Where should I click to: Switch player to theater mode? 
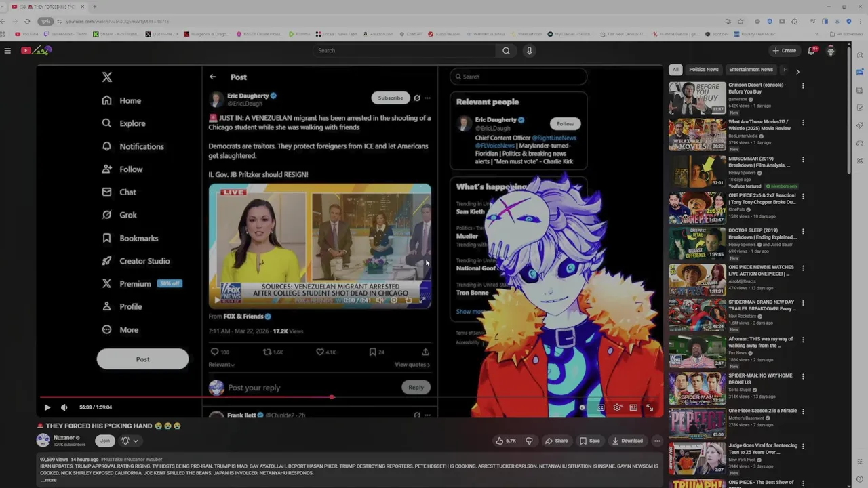coord(633,407)
